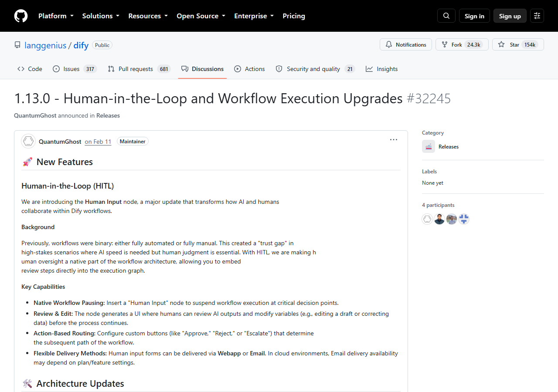Click the repository book icon

[17, 45]
